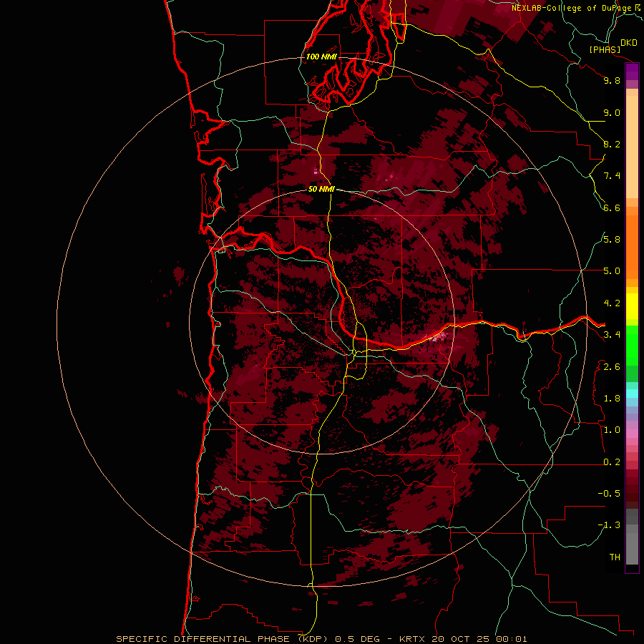Click the 2.6 value on the color scale
The height and width of the screenshot is (644, 644).
tap(612, 367)
